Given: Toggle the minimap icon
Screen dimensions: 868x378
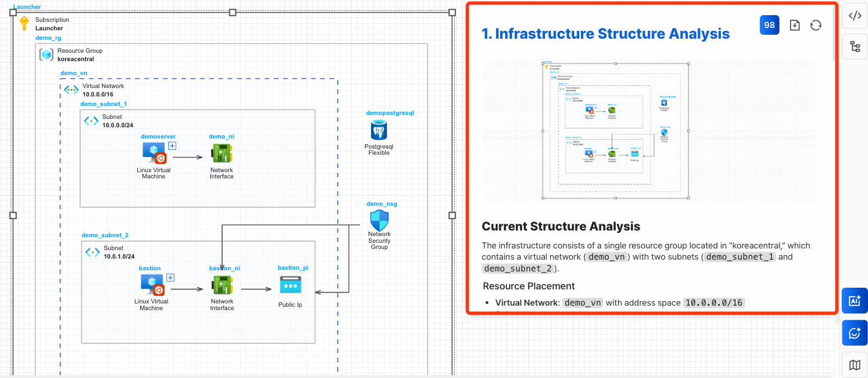Looking at the screenshot, I should 855,365.
